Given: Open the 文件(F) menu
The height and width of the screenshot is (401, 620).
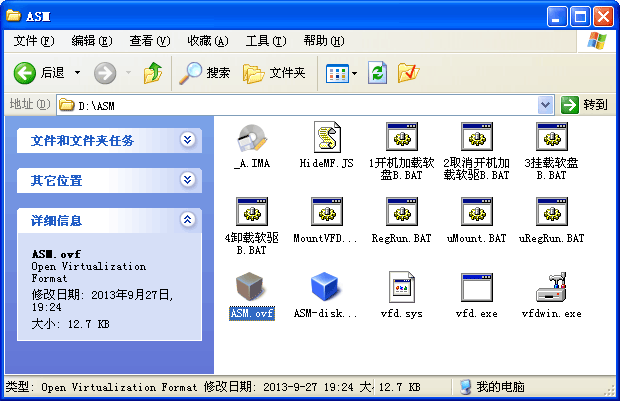Looking at the screenshot, I should [x=34, y=41].
